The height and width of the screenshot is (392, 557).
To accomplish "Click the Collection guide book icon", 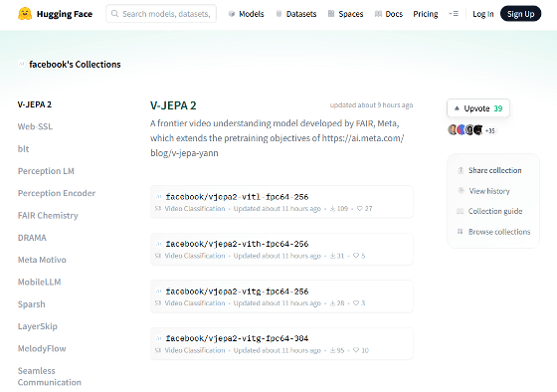I will click(x=460, y=211).
